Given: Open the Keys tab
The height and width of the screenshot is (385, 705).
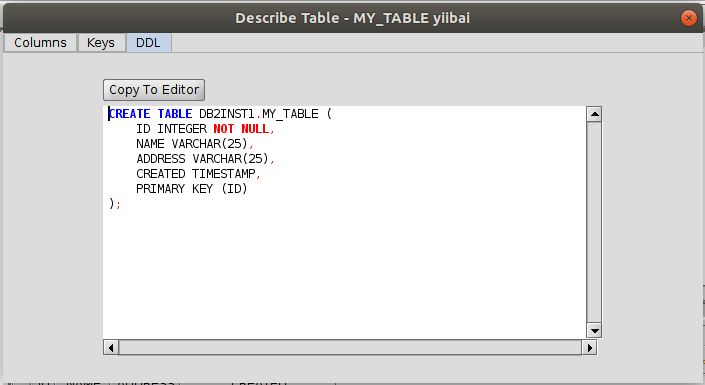Looking at the screenshot, I should pyautogui.click(x=101, y=43).
